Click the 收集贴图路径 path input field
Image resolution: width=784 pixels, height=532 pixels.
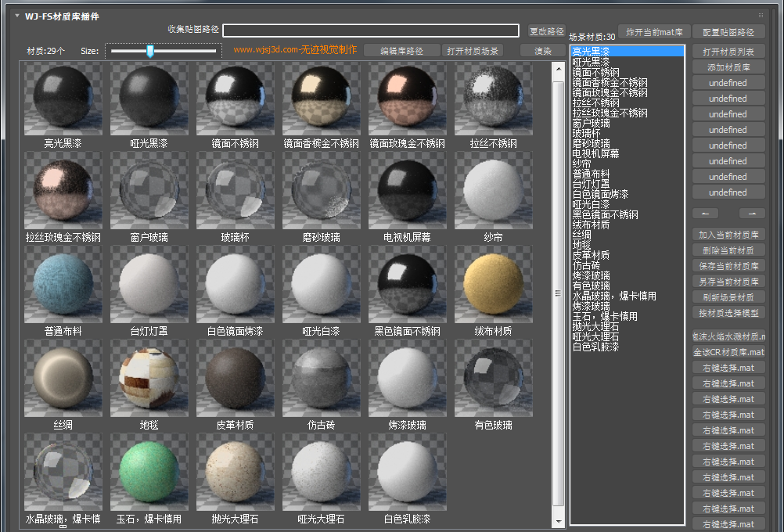tap(370, 31)
